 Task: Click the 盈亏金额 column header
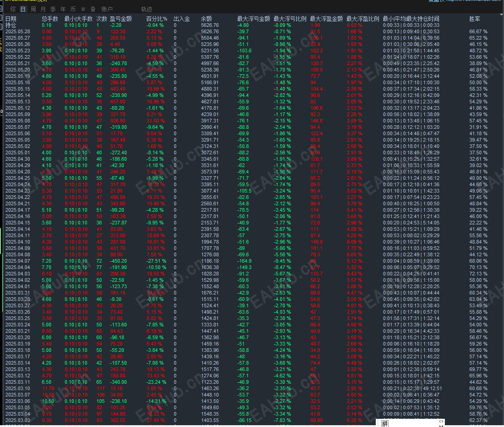[121, 19]
